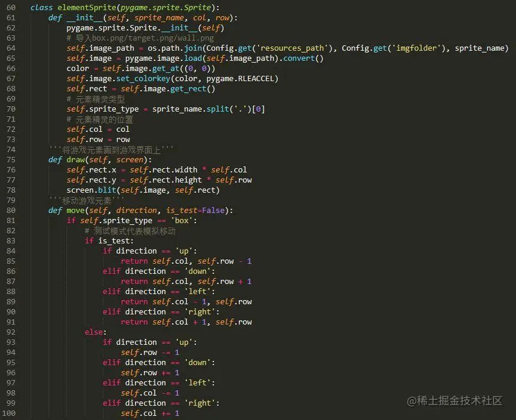Click the is_test=False default parameter
Image resolution: width=516 pixels, height=420 pixels.
click(x=195, y=211)
